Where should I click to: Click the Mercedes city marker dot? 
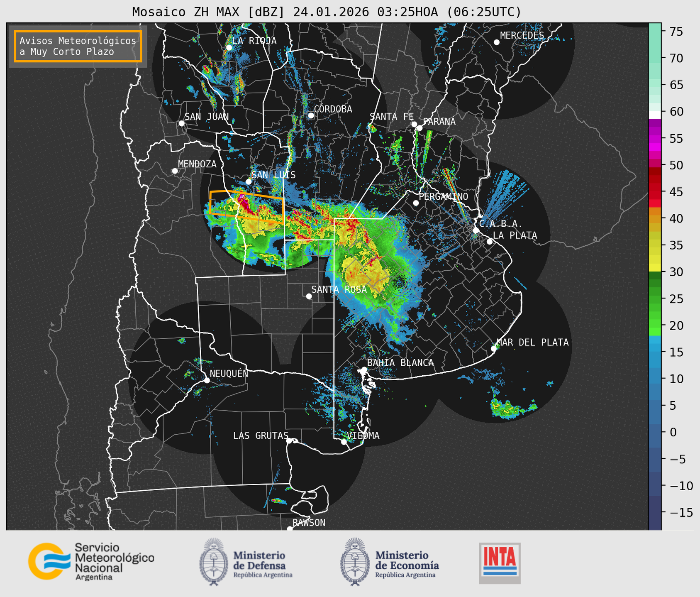(496, 42)
